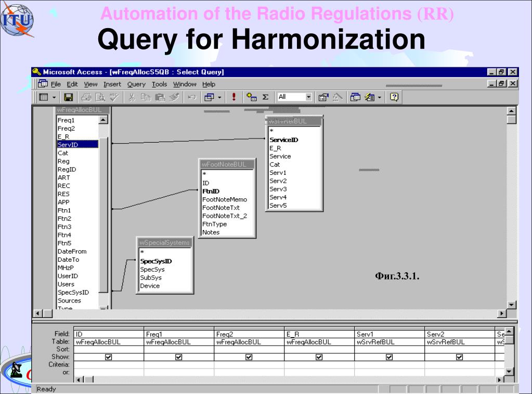Click query grid horizontal scrollbar left arrow

[x=79, y=380]
